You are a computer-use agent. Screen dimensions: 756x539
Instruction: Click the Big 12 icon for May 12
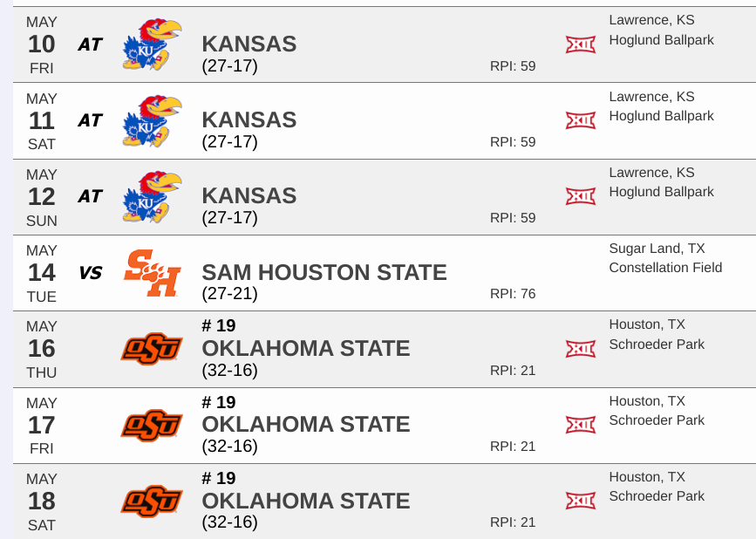pyautogui.click(x=580, y=196)
